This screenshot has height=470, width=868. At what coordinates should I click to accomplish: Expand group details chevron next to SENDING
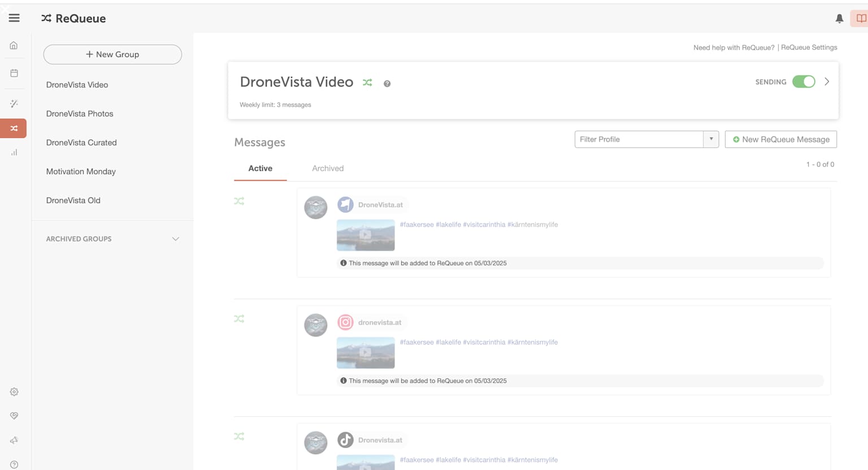coord(827,81)
